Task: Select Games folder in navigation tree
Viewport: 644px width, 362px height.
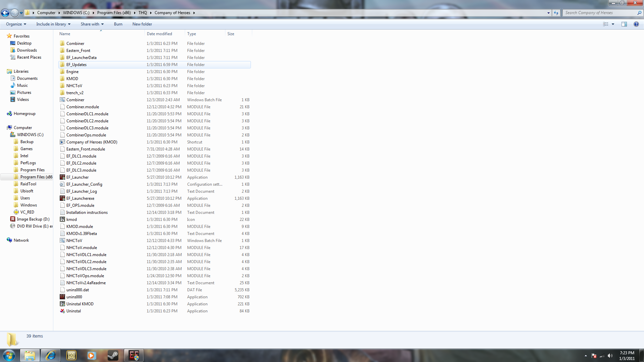Action: [x=26, y=149]
